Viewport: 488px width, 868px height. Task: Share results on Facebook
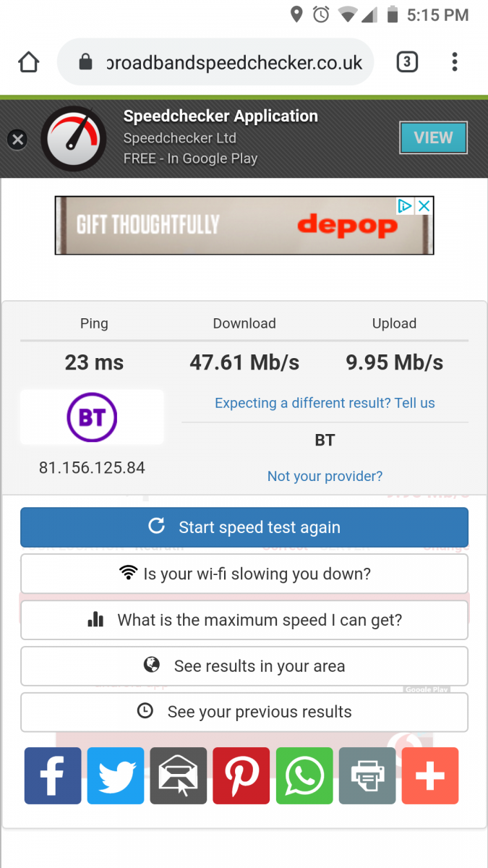tap(53, 776)
